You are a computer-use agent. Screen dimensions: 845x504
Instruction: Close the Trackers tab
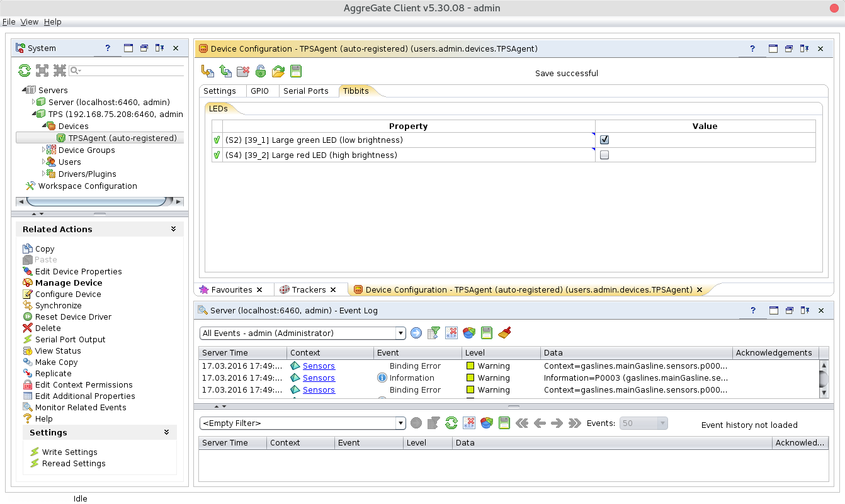[x=333, y=289]
